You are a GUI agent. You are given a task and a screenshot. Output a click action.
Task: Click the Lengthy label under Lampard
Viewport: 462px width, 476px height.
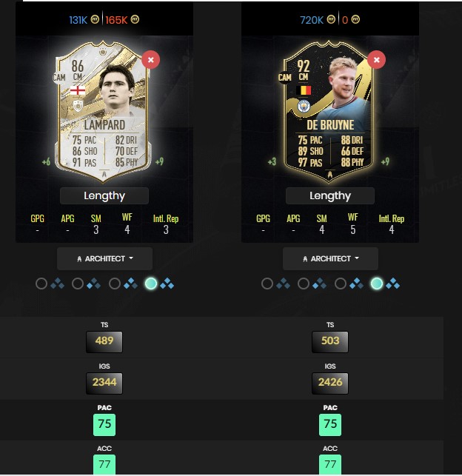pyautogui.click(x=104, y=195)
